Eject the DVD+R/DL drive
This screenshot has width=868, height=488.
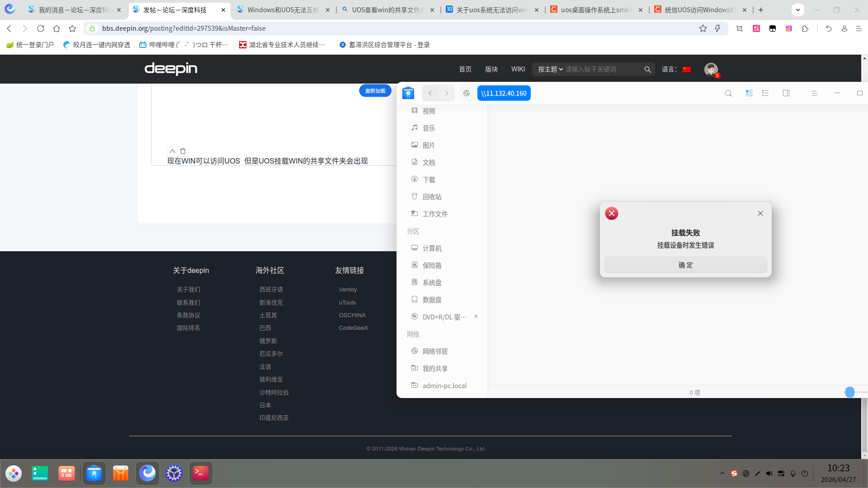476,317
